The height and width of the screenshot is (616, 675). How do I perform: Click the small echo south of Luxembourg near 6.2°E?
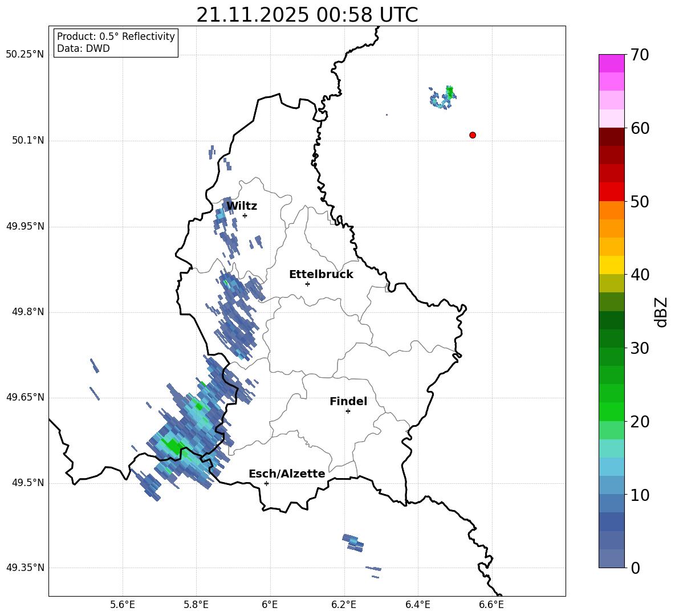pyautogui.click(x=353, y=543)
